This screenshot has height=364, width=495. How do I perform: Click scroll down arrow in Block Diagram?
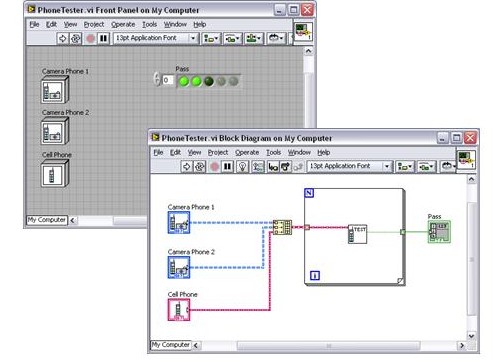(471, 336)
